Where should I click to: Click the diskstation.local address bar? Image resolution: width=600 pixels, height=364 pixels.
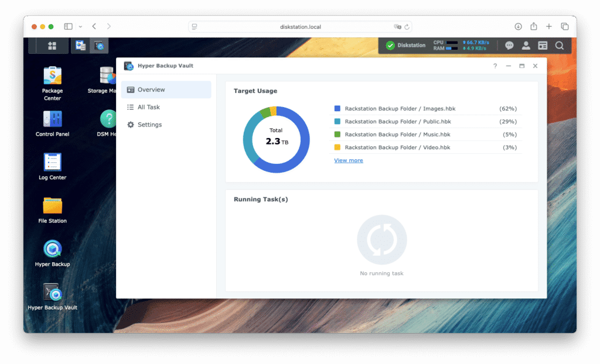click(299, 26)
